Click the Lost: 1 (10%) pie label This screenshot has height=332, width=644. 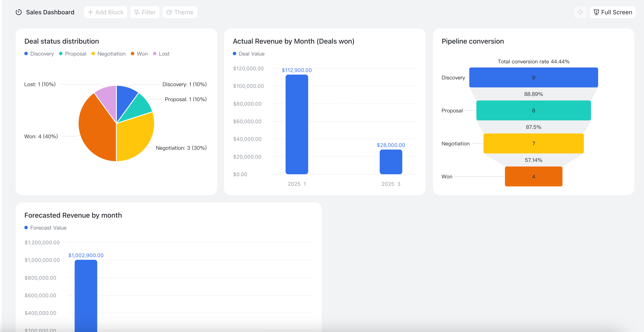pos(40,84)
